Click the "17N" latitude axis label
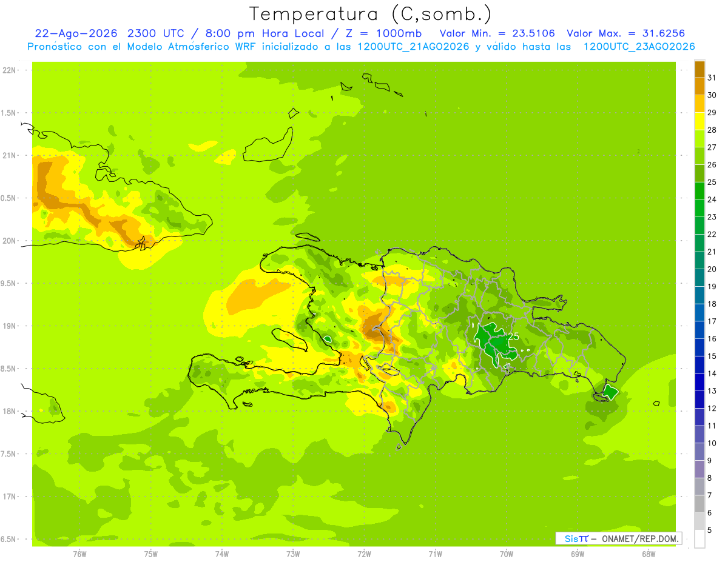 [x=10, y=497]
